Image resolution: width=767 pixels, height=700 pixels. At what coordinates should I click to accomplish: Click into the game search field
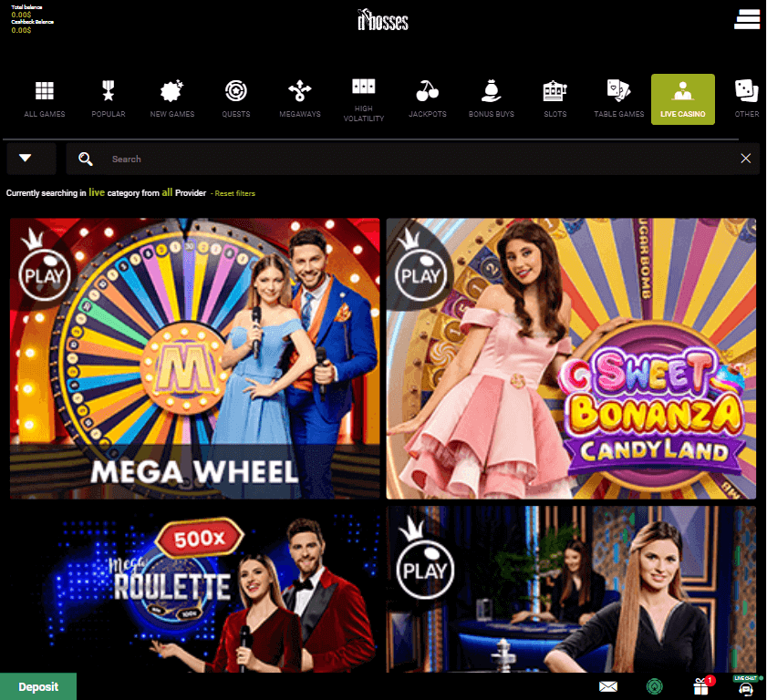pyautogui.click(x=410, y=159)
